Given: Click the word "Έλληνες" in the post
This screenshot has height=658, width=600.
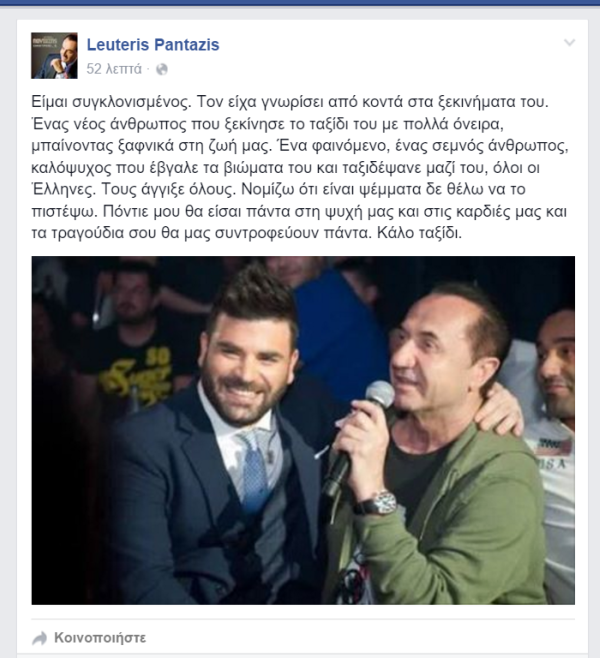Looking at the screenshot, I should coord(64,189).
